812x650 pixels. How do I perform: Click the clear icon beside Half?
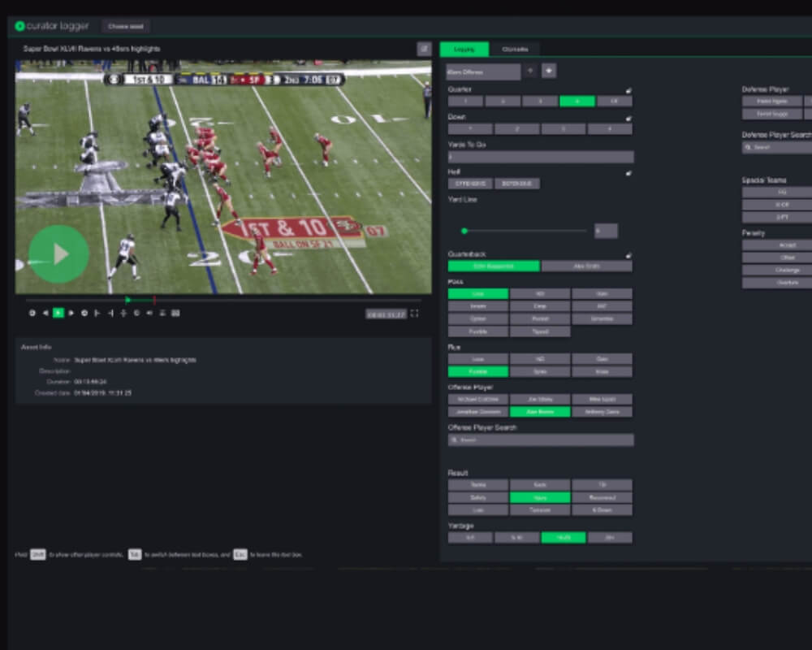[x=628, y=173]
